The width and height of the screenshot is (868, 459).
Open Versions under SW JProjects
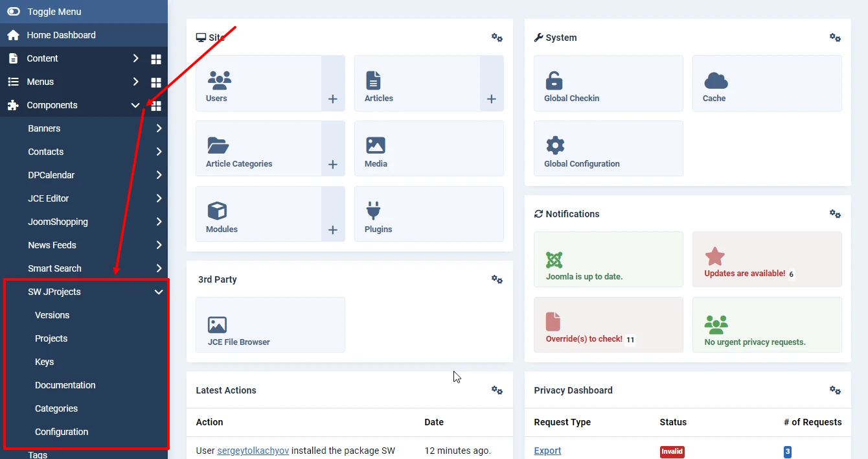52,315
